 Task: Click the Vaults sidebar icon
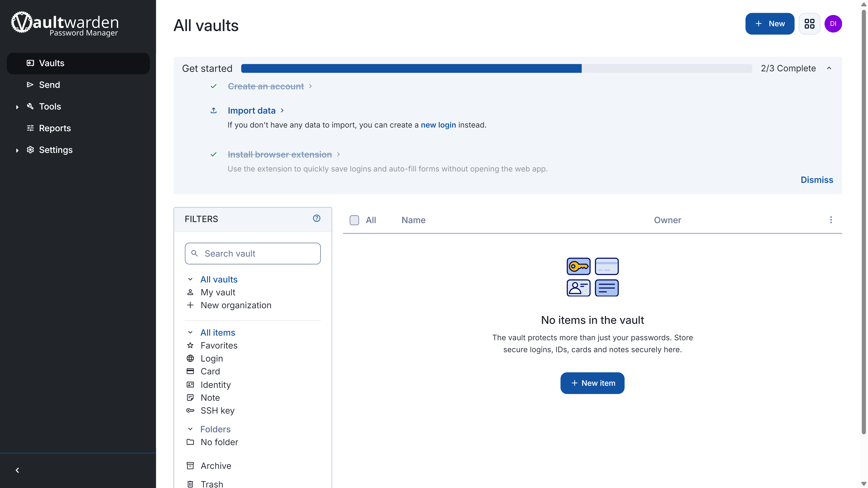coord(30,63)
